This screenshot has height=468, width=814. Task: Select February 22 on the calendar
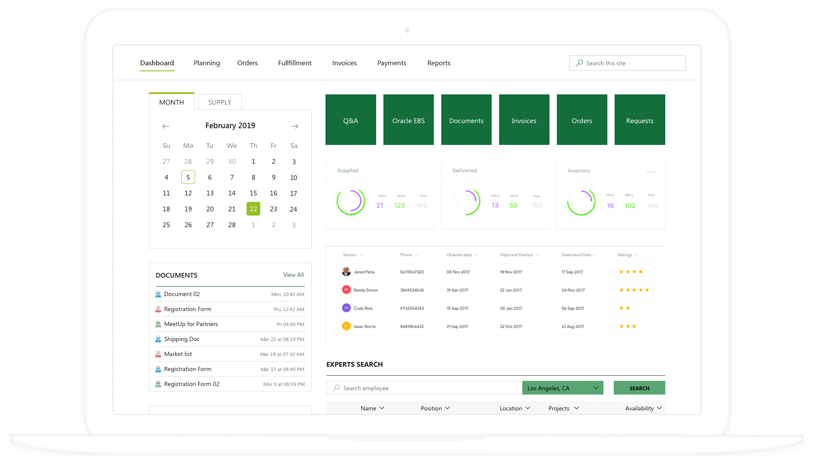click(253, 209)
